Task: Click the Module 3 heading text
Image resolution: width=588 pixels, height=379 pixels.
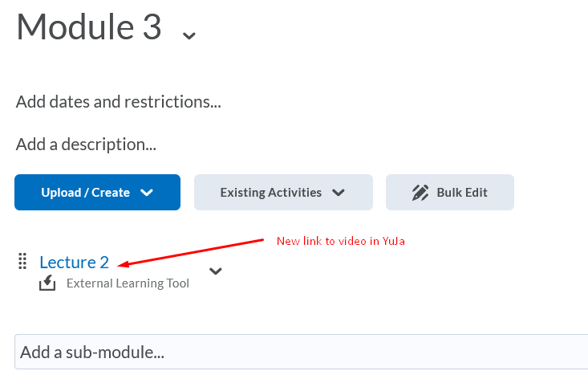Action: coord(89,27)
